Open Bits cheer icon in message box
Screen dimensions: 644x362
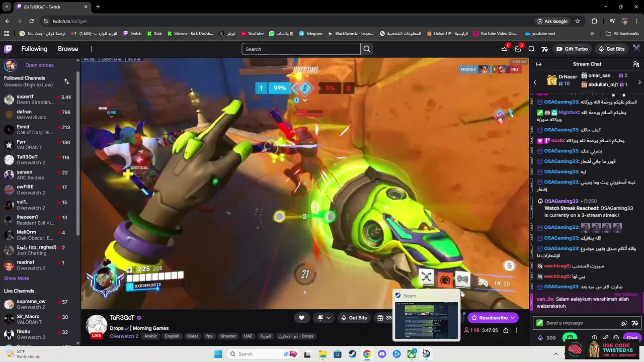click(x=624, y=323)
